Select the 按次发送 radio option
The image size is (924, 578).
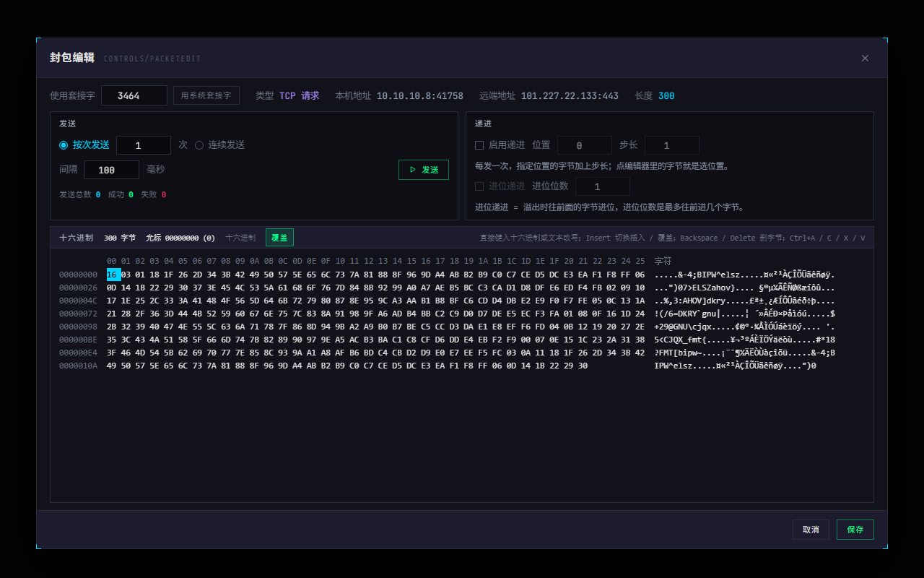click(x=84, y=145)
